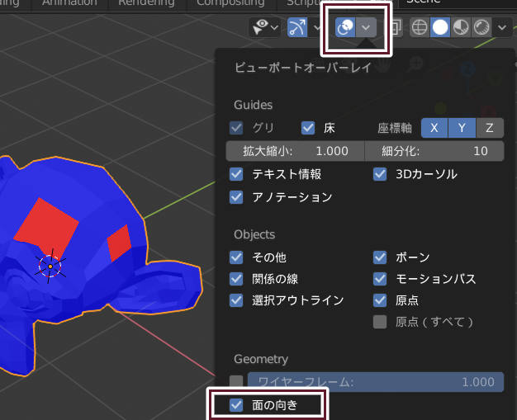Open the view object types visibility menu

click(265, 27)
